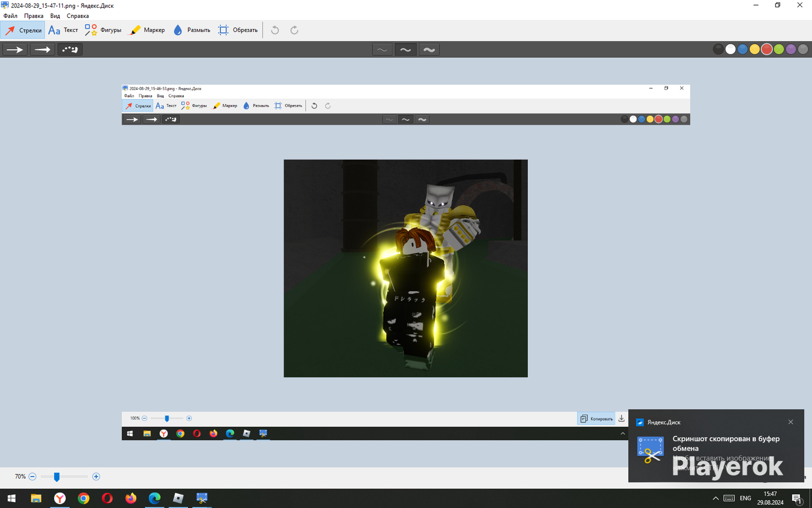Choose the dotted curved arrow style

tap(70, 49)
